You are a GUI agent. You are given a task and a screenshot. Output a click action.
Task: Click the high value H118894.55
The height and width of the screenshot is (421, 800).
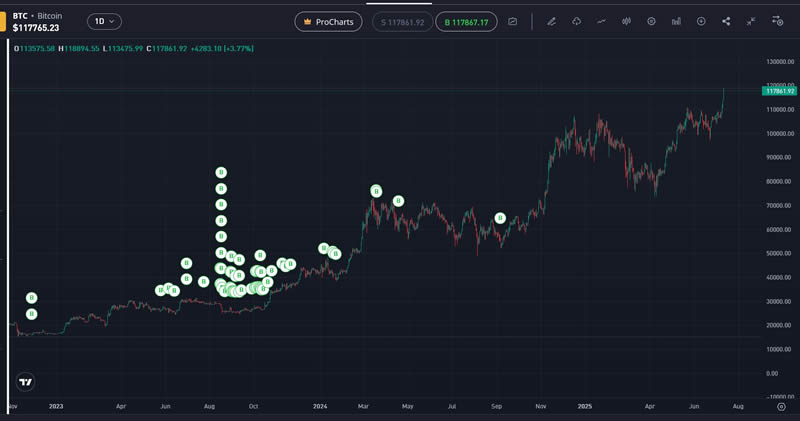(x=79, y=48)
